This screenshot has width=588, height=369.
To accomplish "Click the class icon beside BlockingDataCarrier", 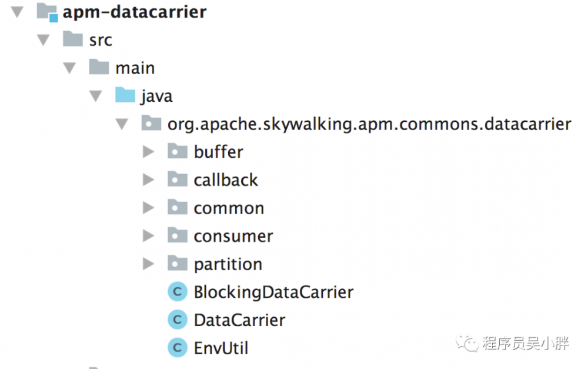I will tap(178, 291).
